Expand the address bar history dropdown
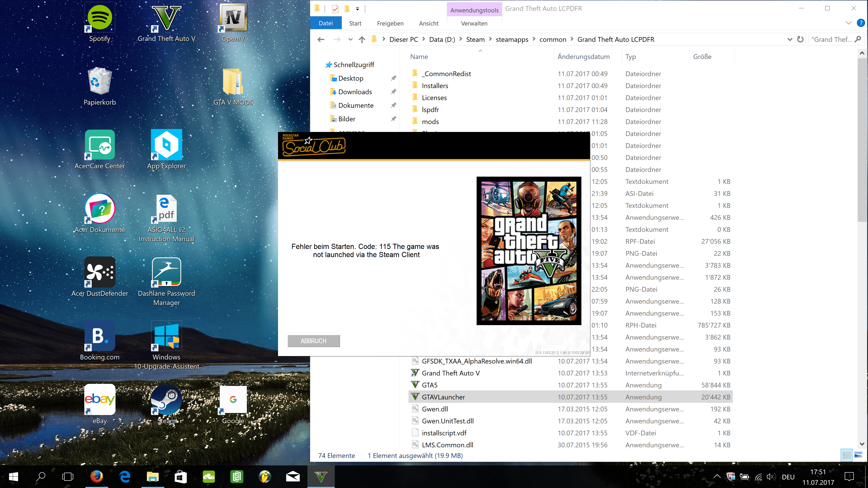The width and height of the screenshot is (868, 488). coord(790,39)
